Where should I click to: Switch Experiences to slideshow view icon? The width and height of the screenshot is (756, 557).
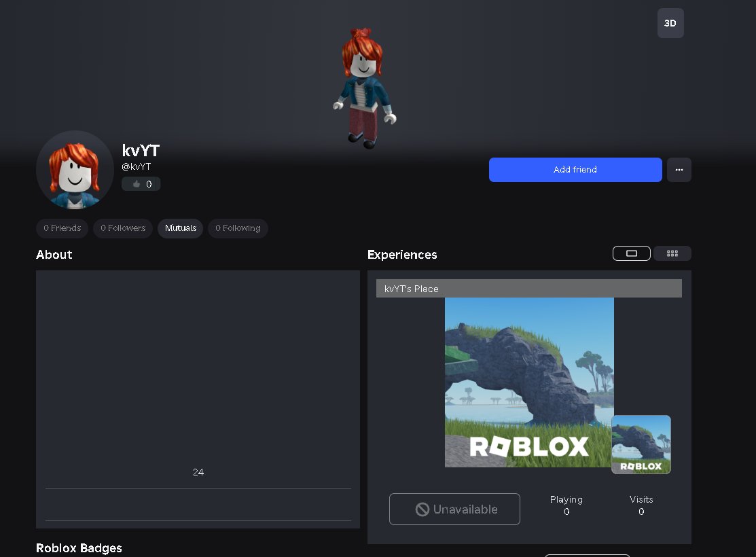click(x=632, y=253)
